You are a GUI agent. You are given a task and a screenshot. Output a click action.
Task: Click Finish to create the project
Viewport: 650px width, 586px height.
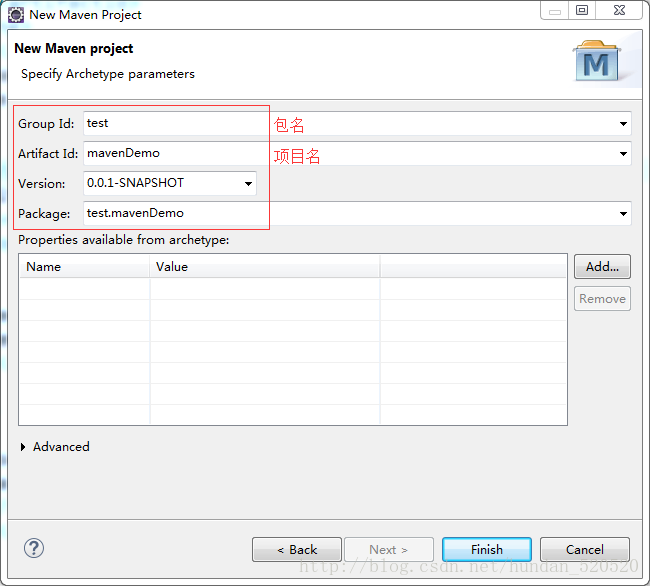click(487, 550)
